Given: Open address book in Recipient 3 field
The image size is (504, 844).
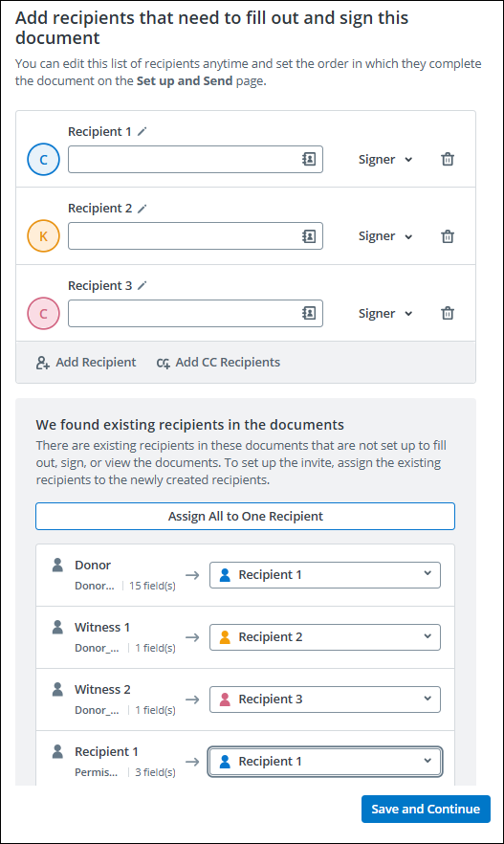Looking at the screenshot, I should tap(309, 313).
